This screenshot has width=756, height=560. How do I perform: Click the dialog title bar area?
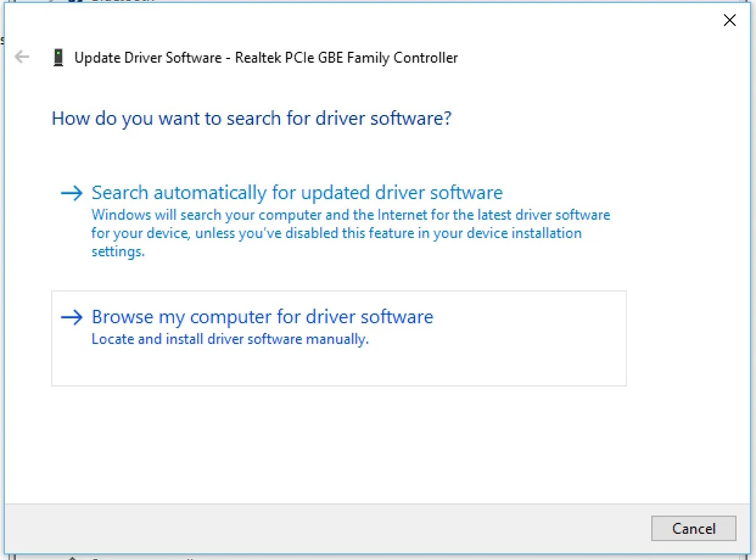tap(365, 21)
